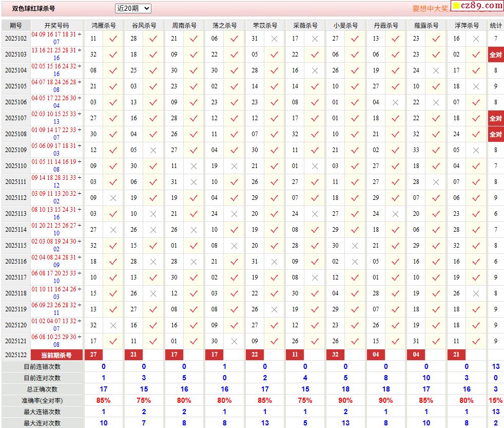Click the cross mark in 荡之杀号 row 2025121
The height and width of the screenshot is (428, 504).
tap(234, 341)
